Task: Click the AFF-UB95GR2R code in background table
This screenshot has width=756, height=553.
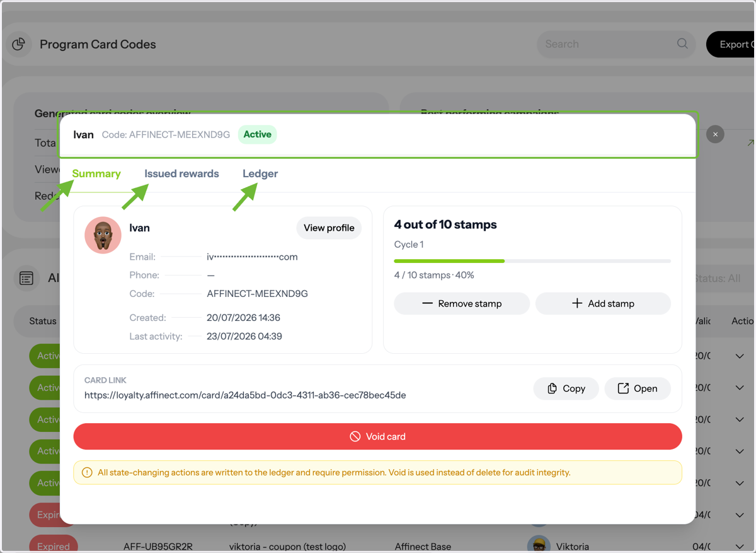Action: 157,547
